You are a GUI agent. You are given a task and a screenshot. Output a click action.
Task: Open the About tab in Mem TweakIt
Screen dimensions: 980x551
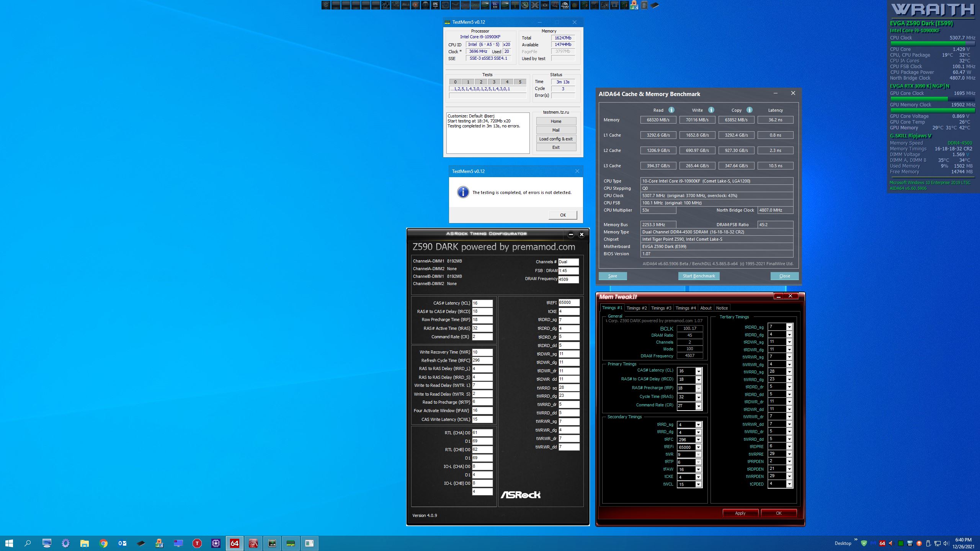[x=706, y=308]
